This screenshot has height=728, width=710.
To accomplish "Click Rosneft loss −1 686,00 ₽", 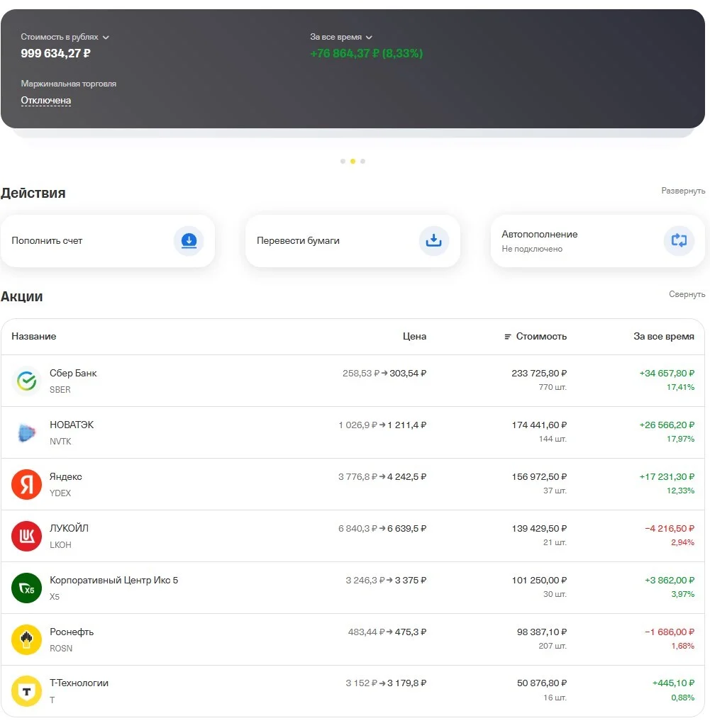I will [670, 632].
